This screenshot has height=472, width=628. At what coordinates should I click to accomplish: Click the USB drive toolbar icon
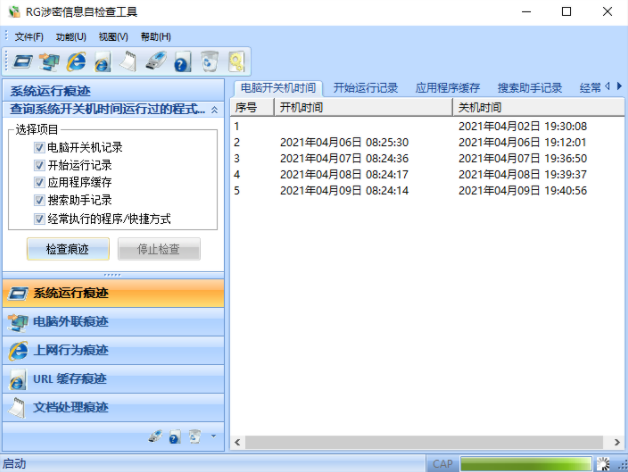click(x=155, y=62)
